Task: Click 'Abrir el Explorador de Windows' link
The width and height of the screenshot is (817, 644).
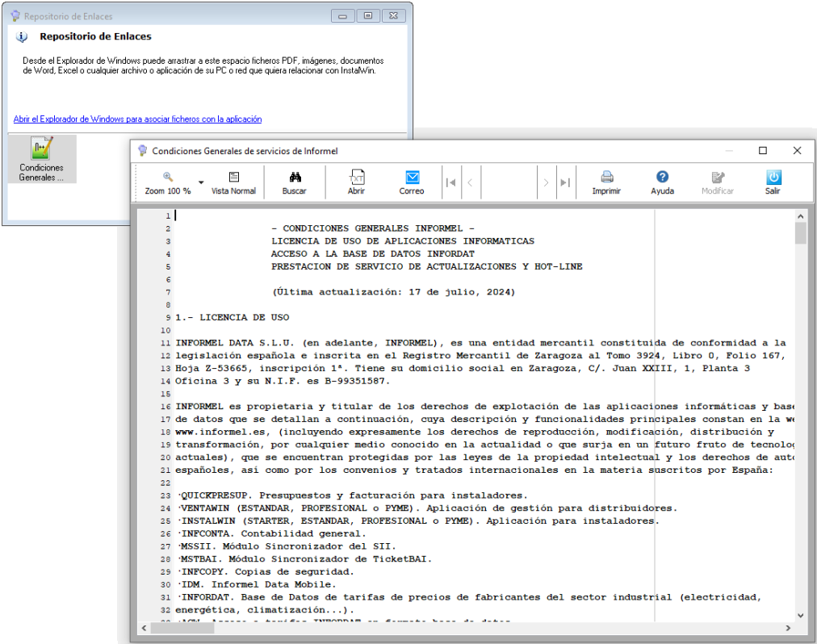Action: tap(137, 119)
